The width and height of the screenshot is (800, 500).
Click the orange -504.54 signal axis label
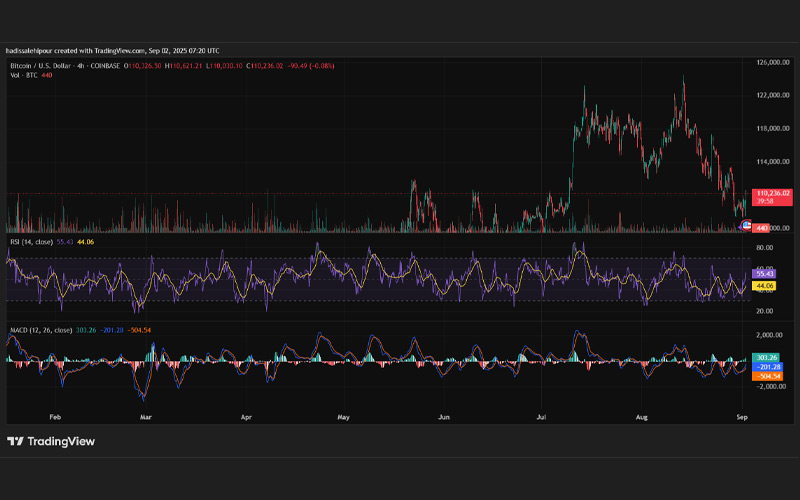pyautogui.click(x=767, y=376)
